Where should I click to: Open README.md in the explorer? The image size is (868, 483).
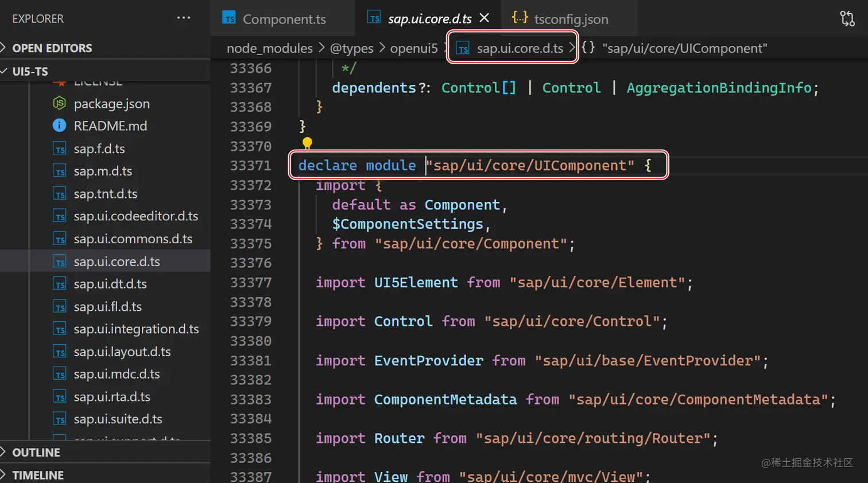point(105,126)
